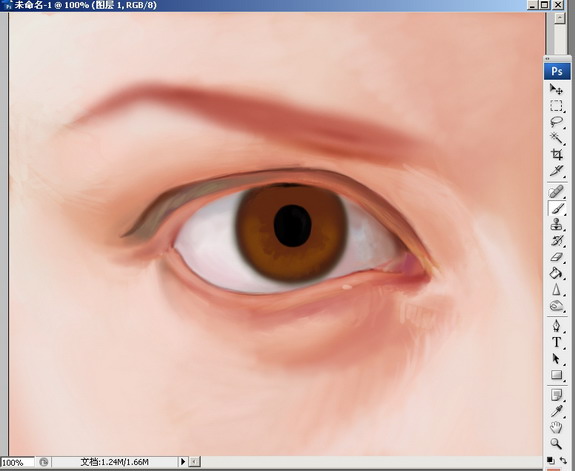Screen dimensions: 575x471
Task: Choose the Lasso tool
Action: click(556, 122)
